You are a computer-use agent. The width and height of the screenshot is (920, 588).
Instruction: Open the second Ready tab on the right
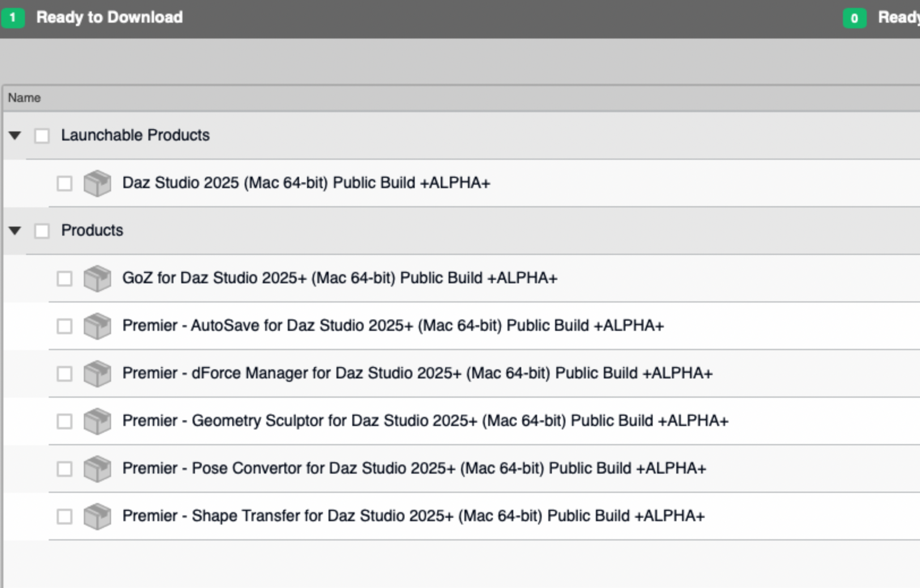coord(898,18)
